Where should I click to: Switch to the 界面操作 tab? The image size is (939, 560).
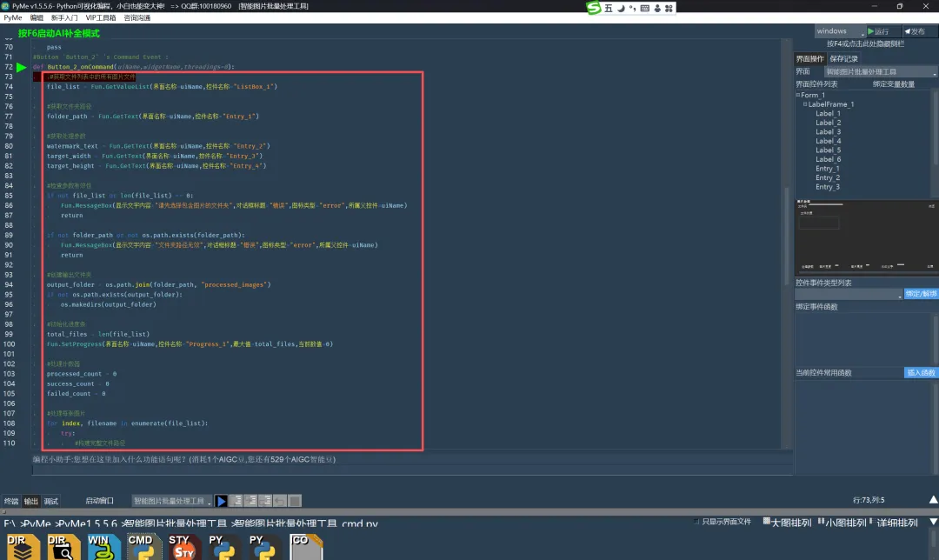pos(809,58)
